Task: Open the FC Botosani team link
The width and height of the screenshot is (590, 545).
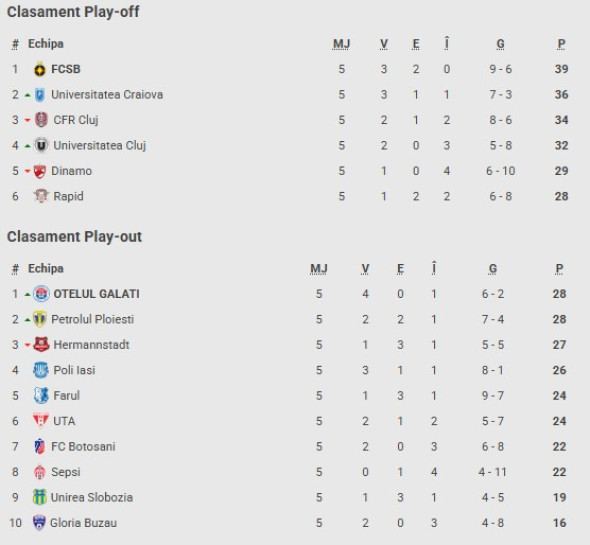Action: pos(83,447)
